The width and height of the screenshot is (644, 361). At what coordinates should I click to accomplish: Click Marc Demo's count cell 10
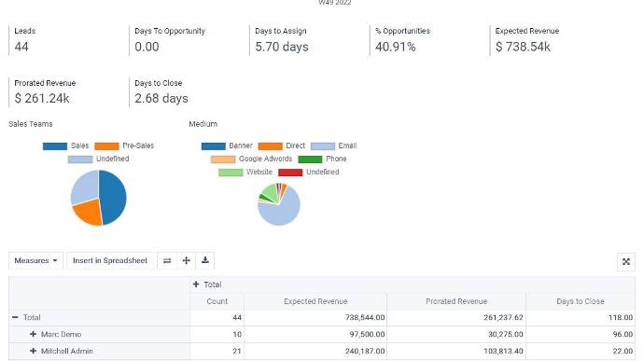click(217, 334)
